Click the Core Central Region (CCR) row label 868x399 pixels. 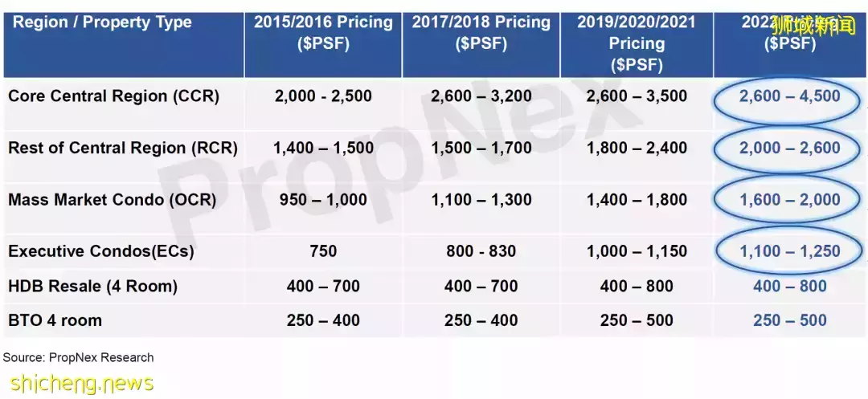coord(113,96)
